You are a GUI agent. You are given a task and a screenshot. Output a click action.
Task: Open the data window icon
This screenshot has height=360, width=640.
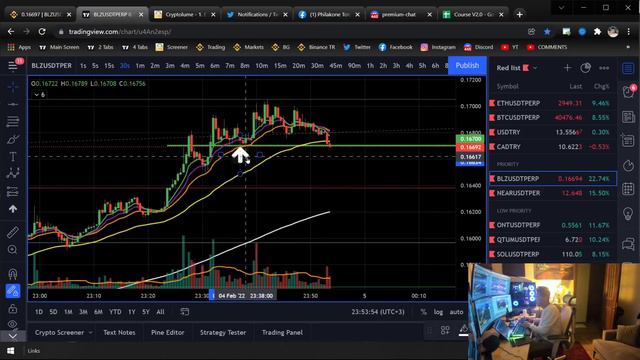click(x=628, y=141)
